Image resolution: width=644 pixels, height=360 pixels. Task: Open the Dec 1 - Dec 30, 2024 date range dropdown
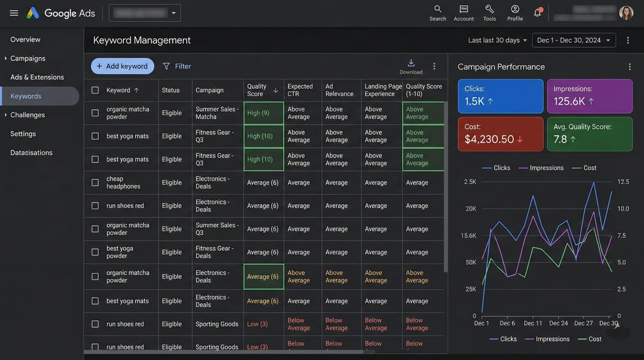coord(573,40)
